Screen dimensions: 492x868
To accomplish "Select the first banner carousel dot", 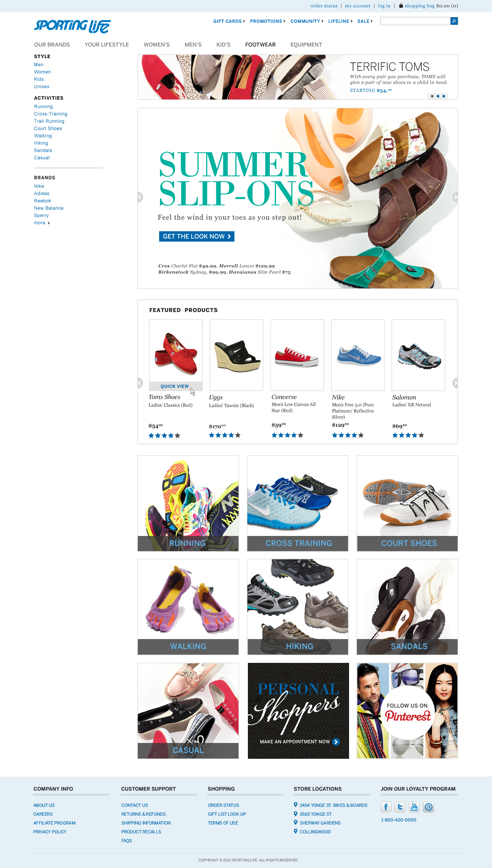I will tap(432, 96).
